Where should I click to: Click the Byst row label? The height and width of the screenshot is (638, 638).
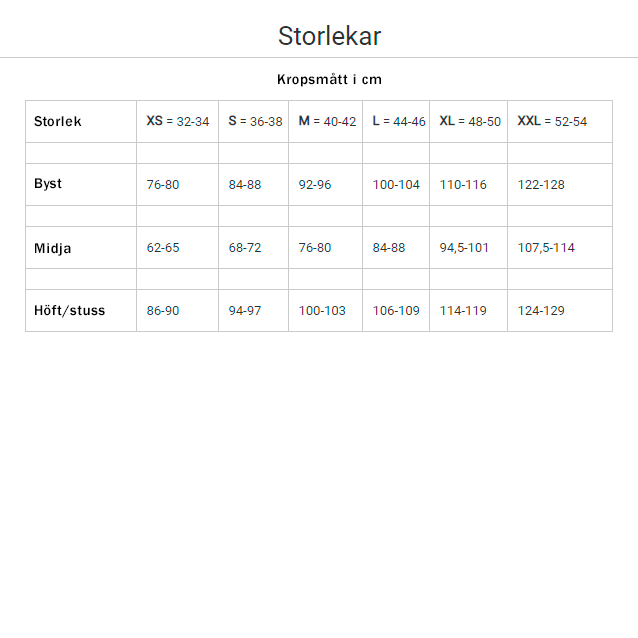(x=48, y=184)
